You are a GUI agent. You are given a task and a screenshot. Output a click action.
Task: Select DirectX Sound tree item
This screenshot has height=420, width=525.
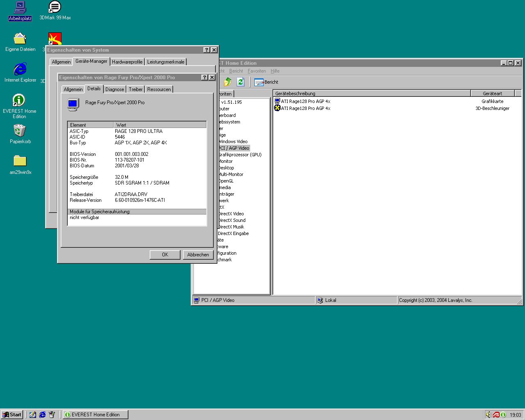tap(231, 220)
